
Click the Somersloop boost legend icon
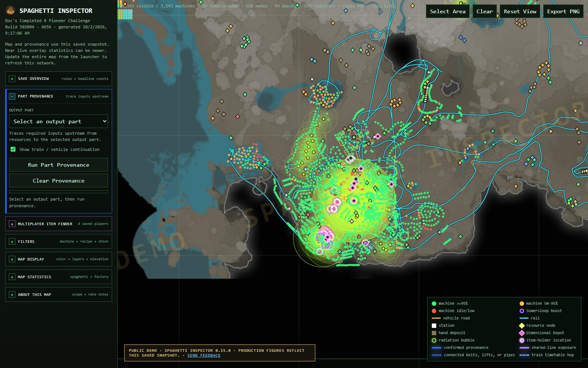pyautogui.click(x=521, y=311)
